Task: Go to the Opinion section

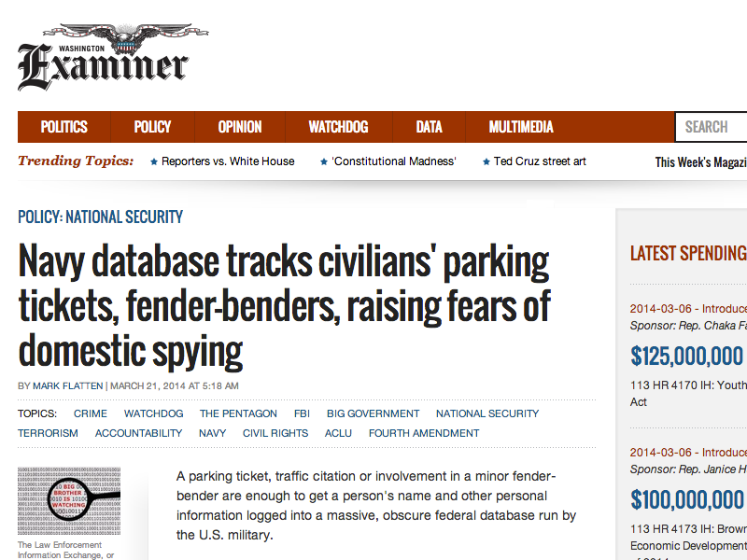Action: (x=240, y=127)
